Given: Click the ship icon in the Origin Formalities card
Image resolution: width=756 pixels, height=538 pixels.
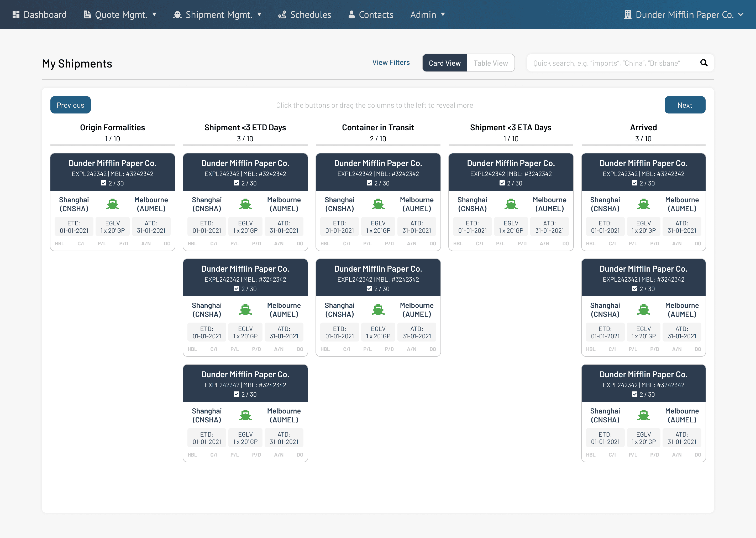Looking at the screenshot, I should [113, 204].
